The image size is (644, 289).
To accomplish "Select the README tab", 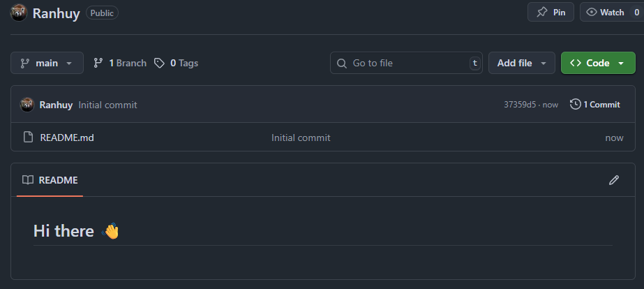I will pyautogui.click(x=50, y=180).
